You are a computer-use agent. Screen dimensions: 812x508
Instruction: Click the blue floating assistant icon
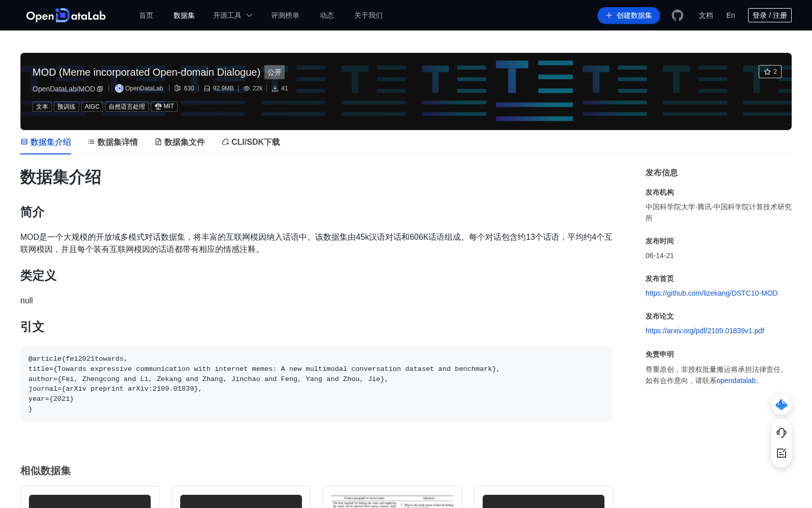pyautogui.click(x=782, y=404)
